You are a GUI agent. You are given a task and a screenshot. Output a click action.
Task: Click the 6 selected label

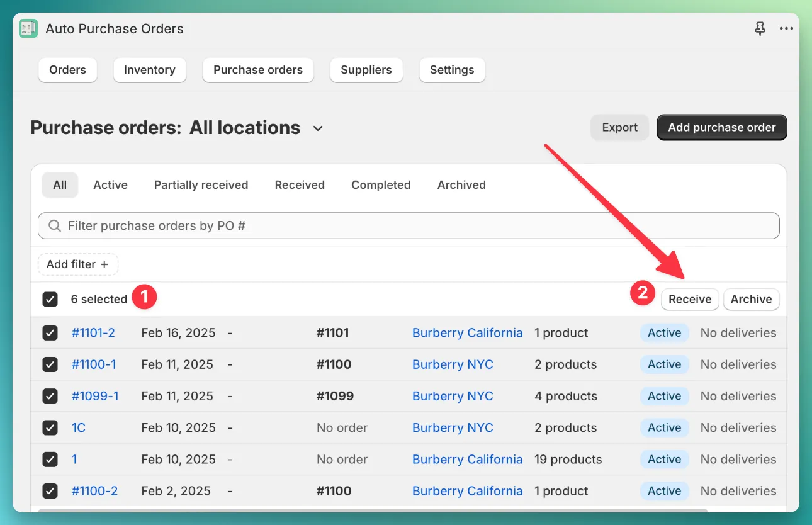point(99,299)
